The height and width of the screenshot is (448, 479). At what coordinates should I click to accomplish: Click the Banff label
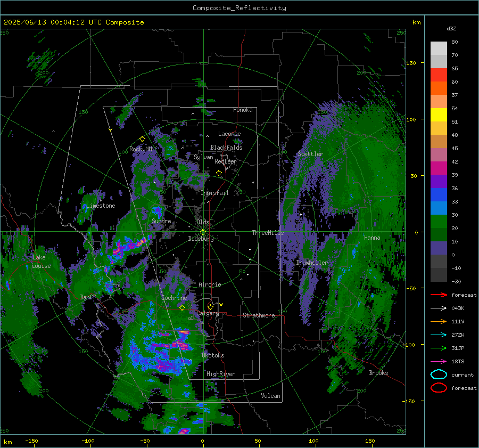point(88,297)
